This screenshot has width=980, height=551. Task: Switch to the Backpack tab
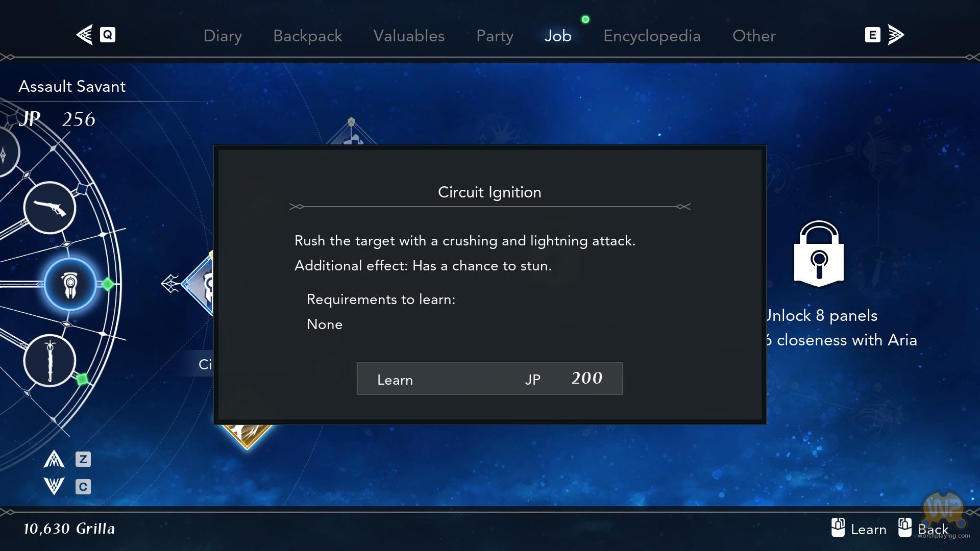point(307,36)
